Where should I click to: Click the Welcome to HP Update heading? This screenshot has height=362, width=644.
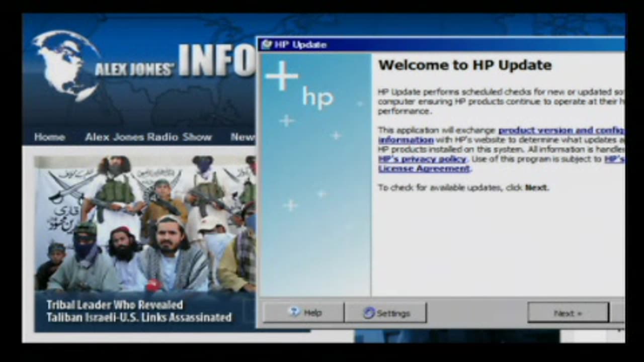point(465,65)
